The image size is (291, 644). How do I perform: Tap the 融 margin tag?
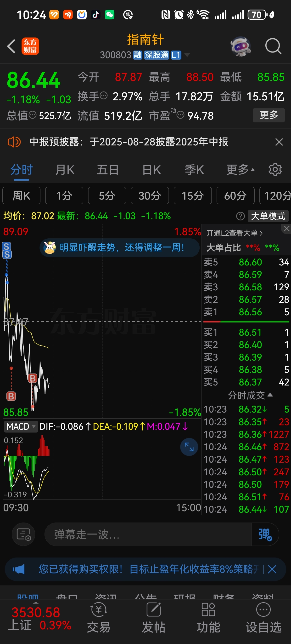(137, 55)
